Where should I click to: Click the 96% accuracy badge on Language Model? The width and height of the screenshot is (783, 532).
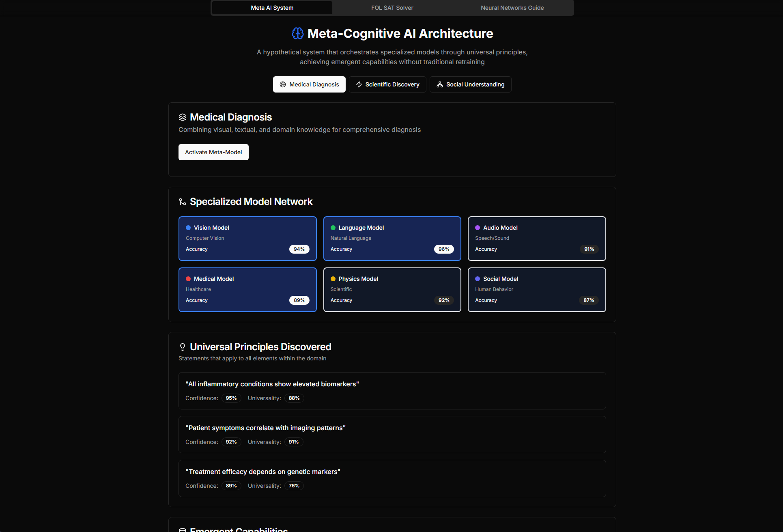(x=444, y=249)
